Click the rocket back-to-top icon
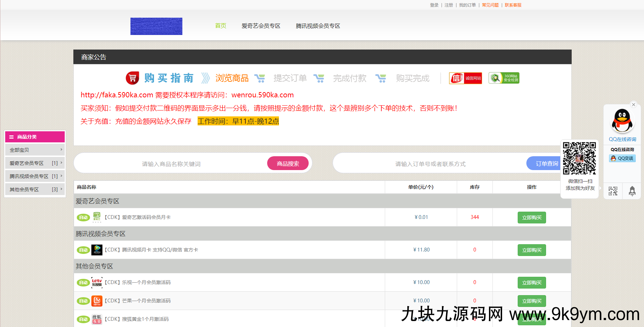644x327 pixels. pyautogui.click(x=632, y=191)
